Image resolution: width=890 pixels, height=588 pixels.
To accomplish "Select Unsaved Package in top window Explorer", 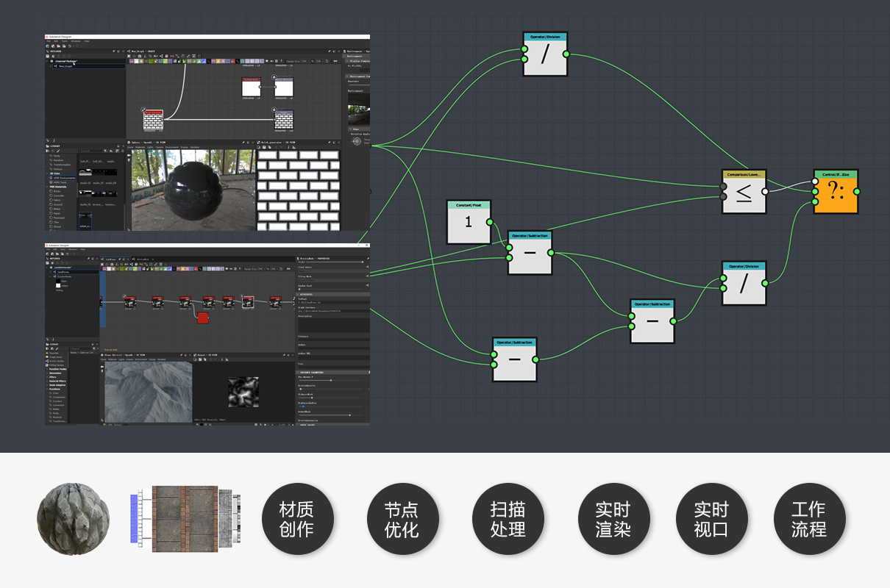I will pyautogui.click(x=66, y=61).
